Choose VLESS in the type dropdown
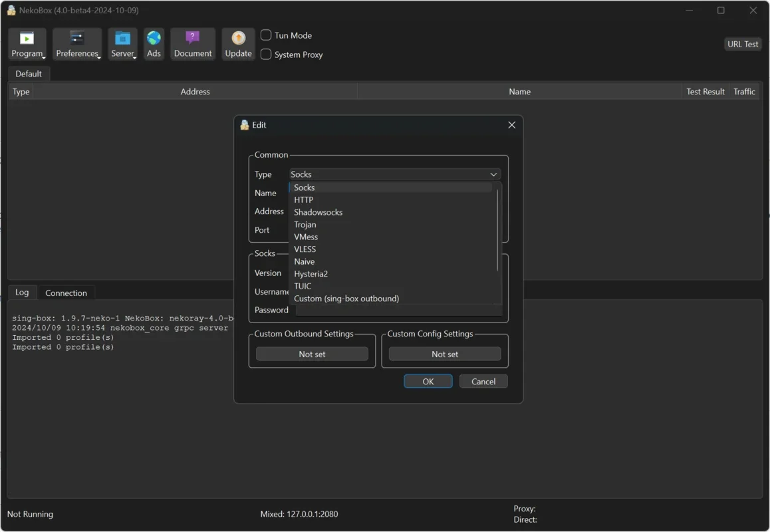Image resolution: width=770 pixels, height=532 pixels. (305, 249)
